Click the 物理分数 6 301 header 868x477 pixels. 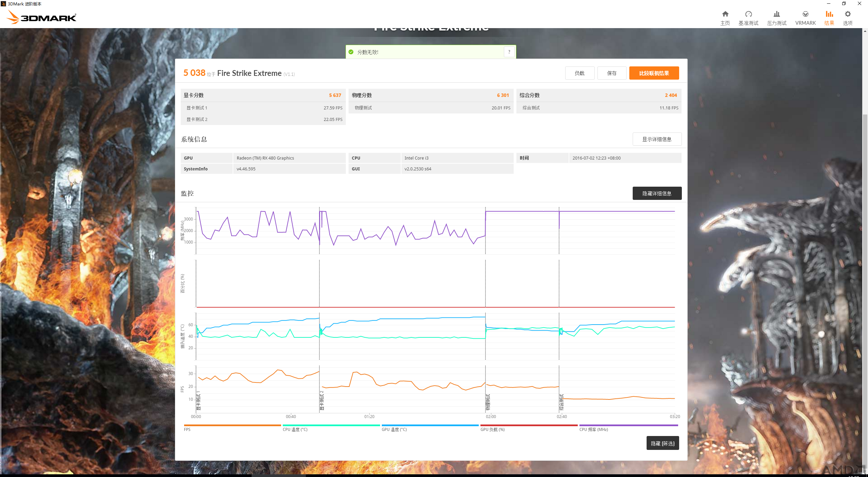pos(431,95)
